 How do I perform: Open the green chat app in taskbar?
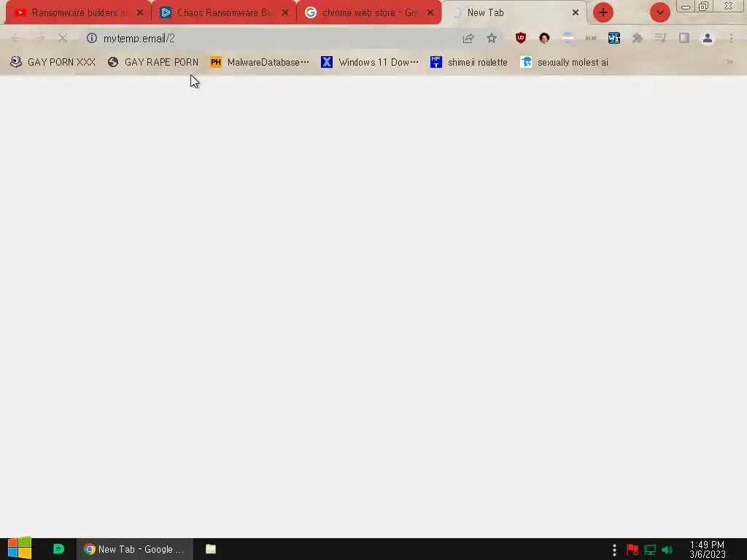pos(58,549)
